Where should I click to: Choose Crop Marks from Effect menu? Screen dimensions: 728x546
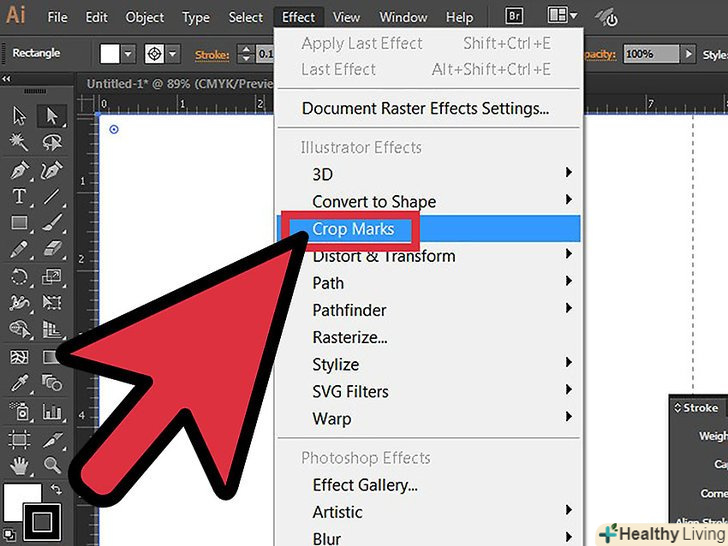click(429, 228)
